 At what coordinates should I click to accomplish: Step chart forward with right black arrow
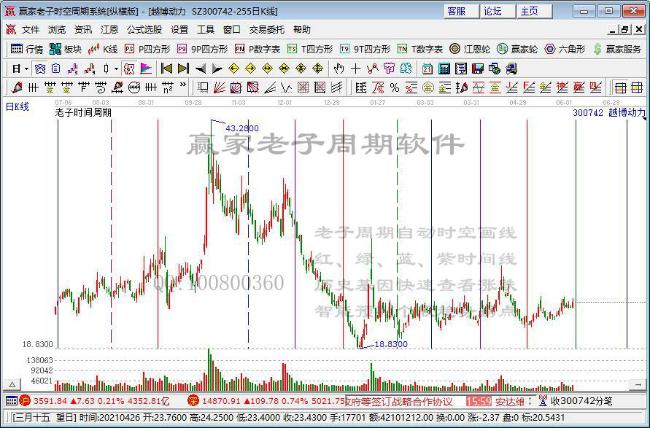pos(217,68)
